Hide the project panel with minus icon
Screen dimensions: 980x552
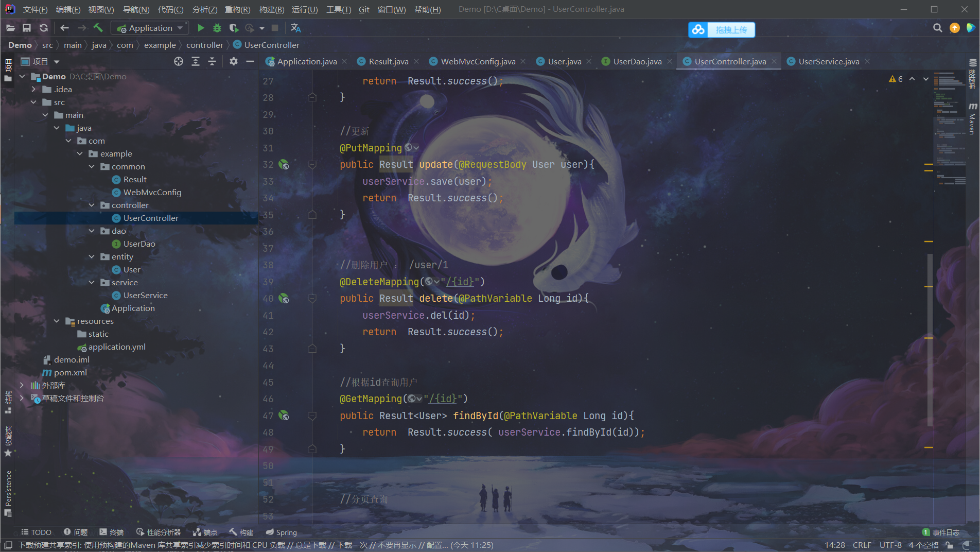tap(250, 61)
